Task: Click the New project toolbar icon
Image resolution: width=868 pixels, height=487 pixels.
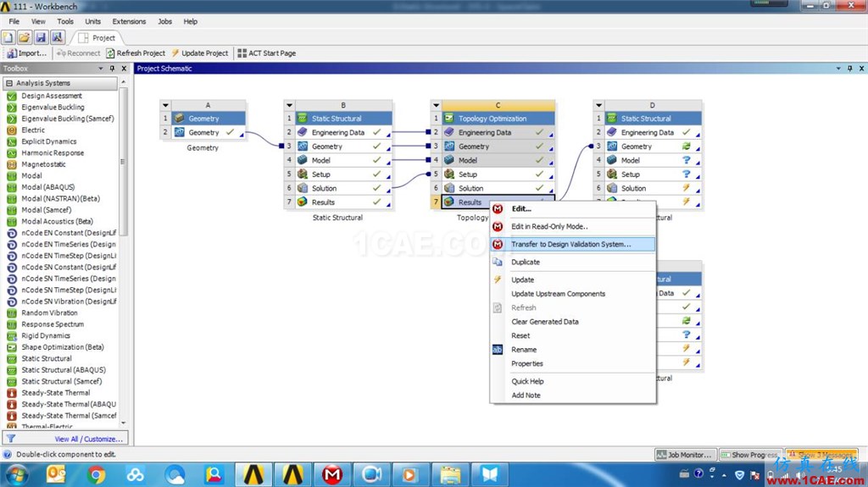Action: (8, 37)
